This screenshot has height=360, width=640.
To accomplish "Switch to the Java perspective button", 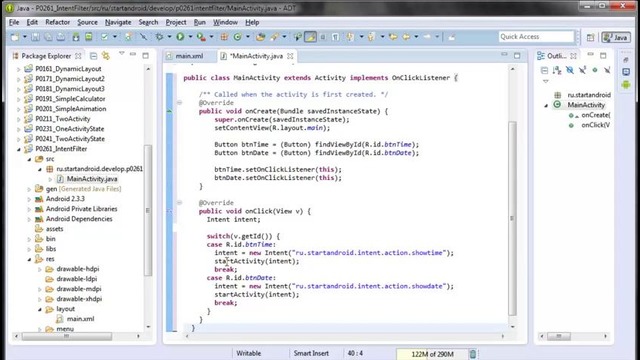I will (616, 38).
